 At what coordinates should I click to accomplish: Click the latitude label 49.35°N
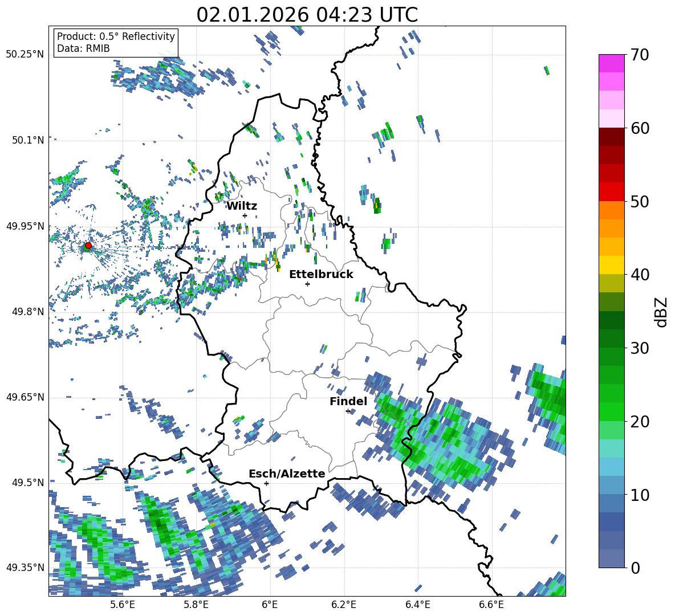pos(25,568)
